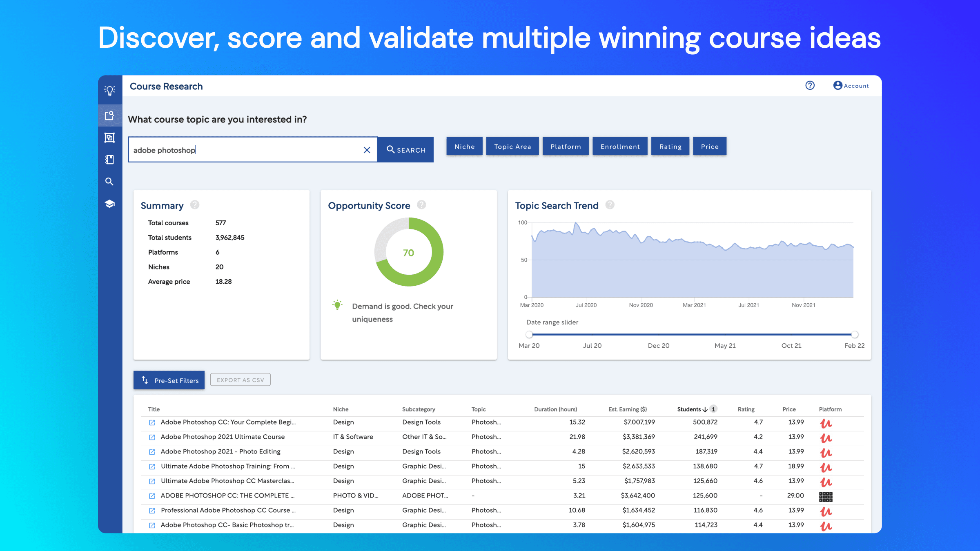Open the magnifier search sidebar icon

[109, 182]
